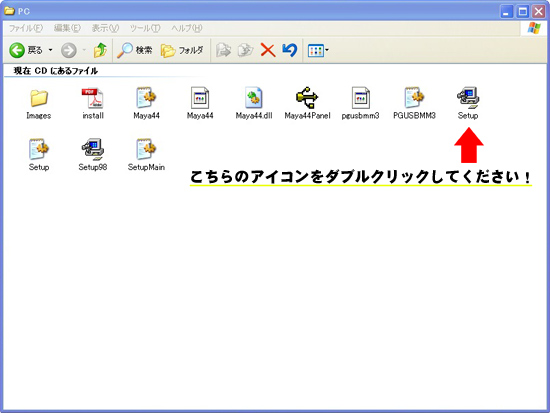Open the Search pane (検索)

coord(135,51)
